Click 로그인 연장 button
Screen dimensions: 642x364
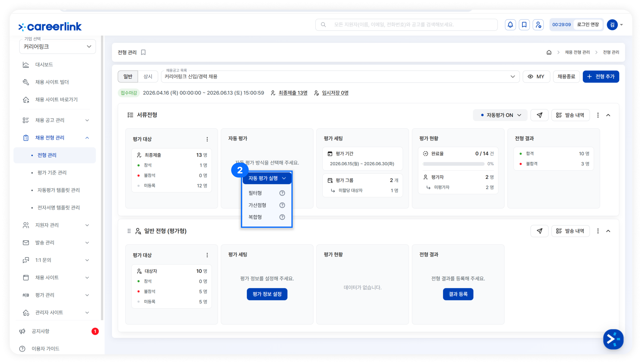[588, 25]
